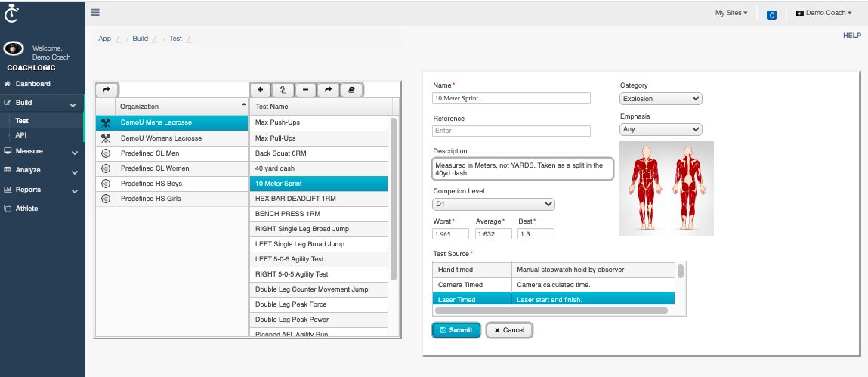Click the book icon in test toolbar
The width and height of the screenshot is (868, 377).
click(351, 90)
